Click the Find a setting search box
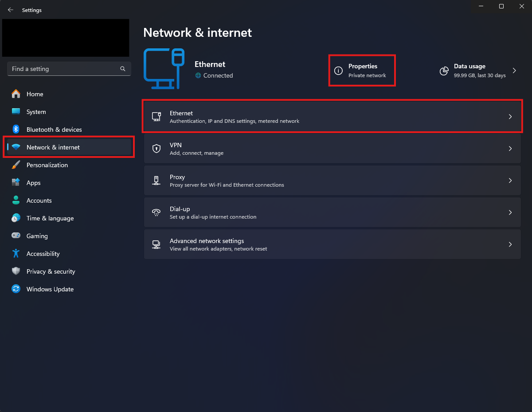 pyautogui.click(x=64, y=69)
